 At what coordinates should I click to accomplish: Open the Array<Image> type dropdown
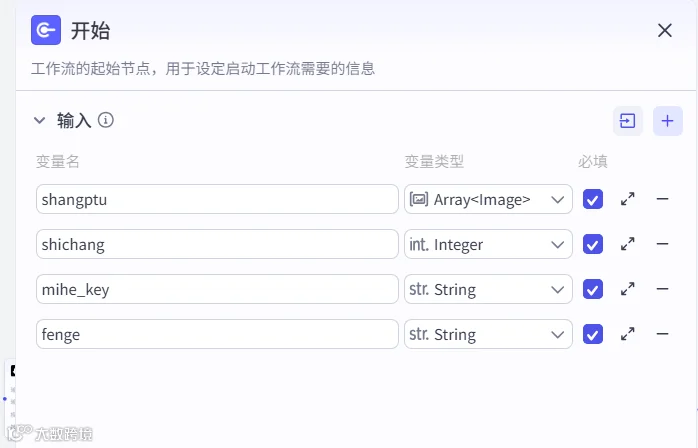click(x=488, y=199)
